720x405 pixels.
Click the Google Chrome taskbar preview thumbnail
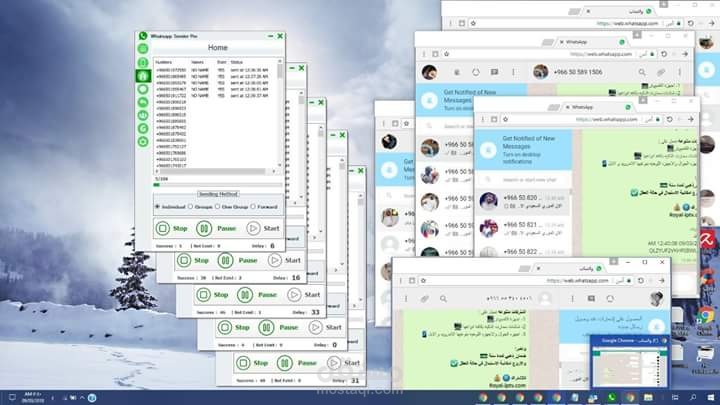click(x=629, y=363)
